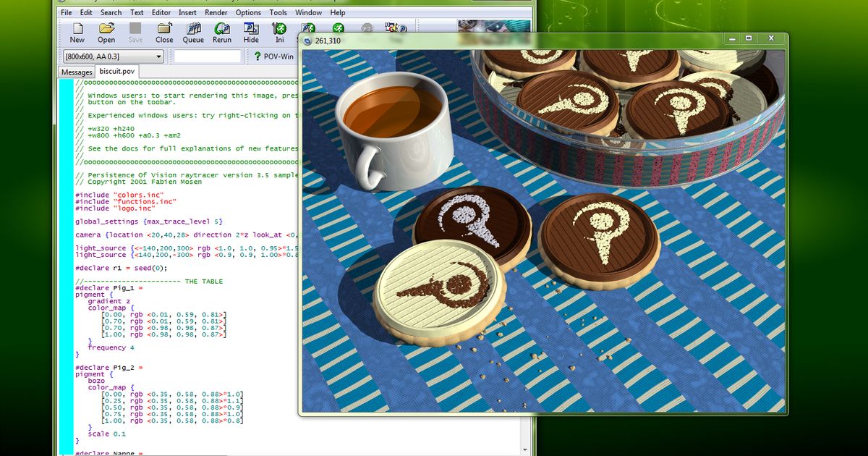The image size is (868, 456).
Task: Open the Insert menu
Action: coord(187,12)
